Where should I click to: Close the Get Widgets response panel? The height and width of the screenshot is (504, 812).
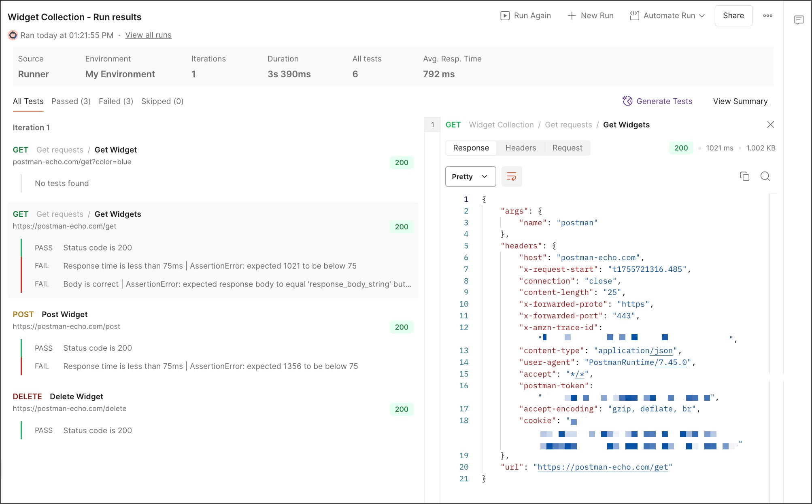tap(770, 125)
